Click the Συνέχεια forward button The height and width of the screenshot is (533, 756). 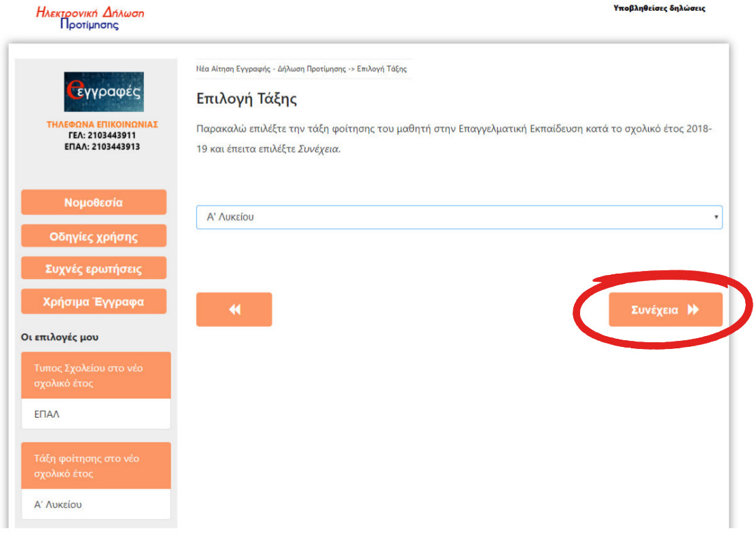[x=665, y=310]
